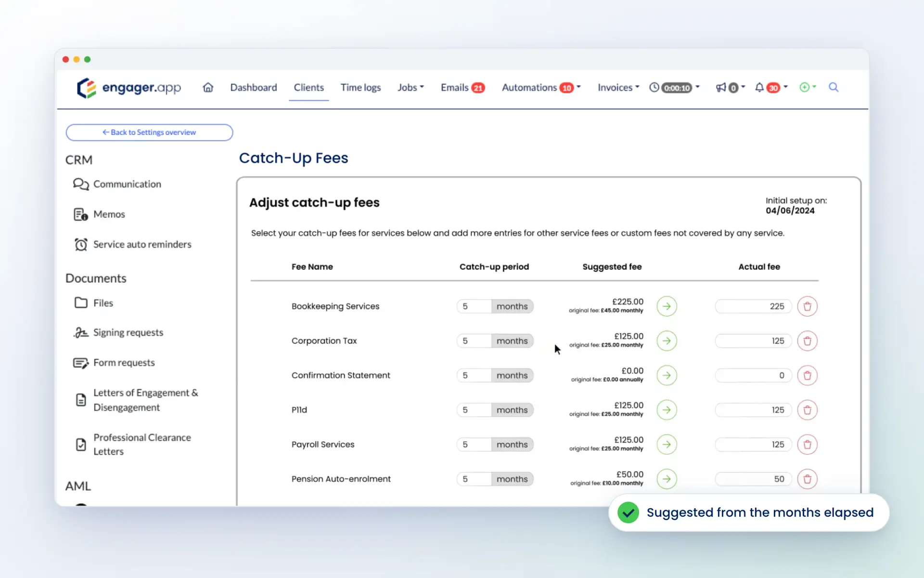Apply suggested fee for Payroll Services
Viewport: 924px width, 578px height.
(x=667, y=445)
